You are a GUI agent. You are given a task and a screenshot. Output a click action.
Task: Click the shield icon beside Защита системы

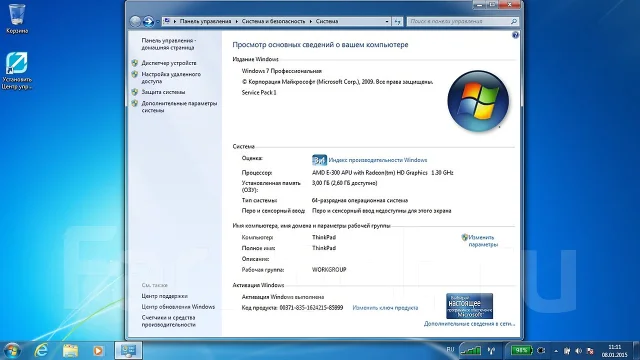(x=135, y=92)
